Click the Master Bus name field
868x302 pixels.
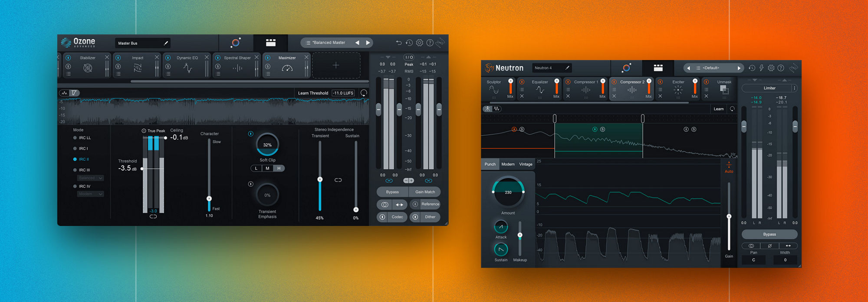point(143,43)
